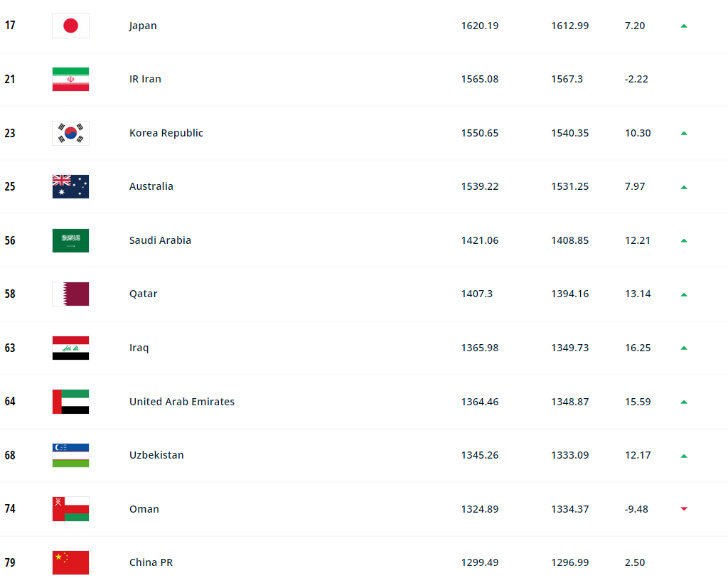Click China PR's points change 2.50
728x588 pixels.
point(635,562)
